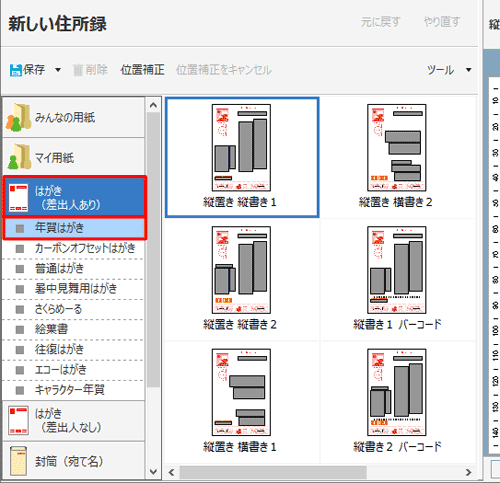Click 位置補正 in the toolbar

pos(142,70)
